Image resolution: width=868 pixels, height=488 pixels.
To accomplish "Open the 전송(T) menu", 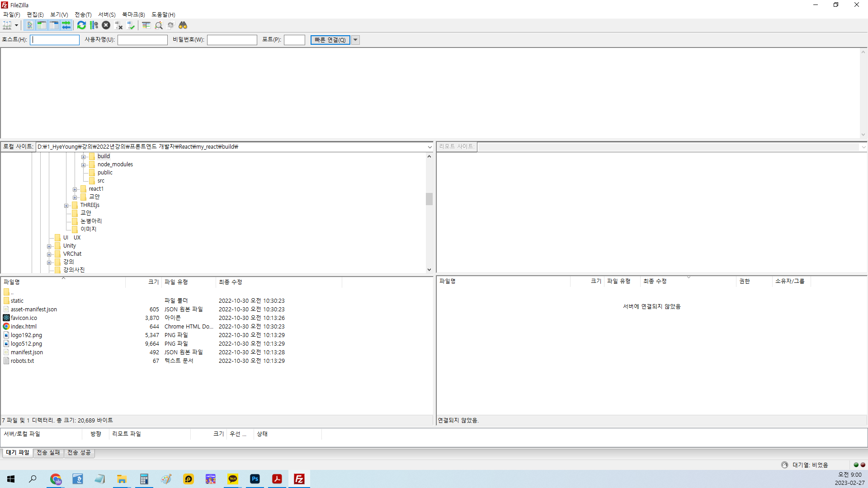I will (83, 14).
